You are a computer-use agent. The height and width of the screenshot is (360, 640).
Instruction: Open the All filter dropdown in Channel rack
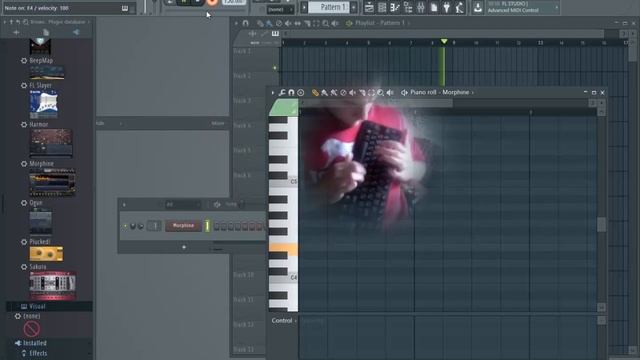click(x=183, y=204)
